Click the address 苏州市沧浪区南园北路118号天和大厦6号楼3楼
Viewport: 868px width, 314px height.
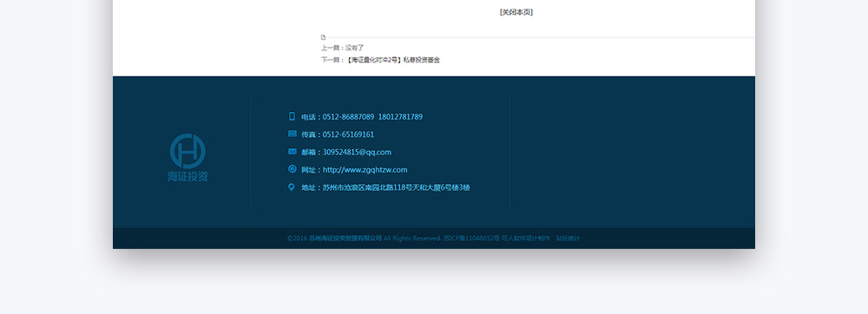[x=397, y=187]
